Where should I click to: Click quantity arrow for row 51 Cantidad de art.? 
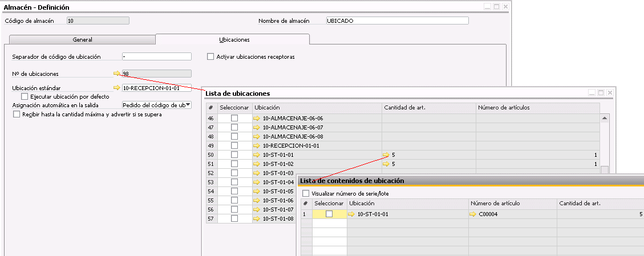pos(386,164)
